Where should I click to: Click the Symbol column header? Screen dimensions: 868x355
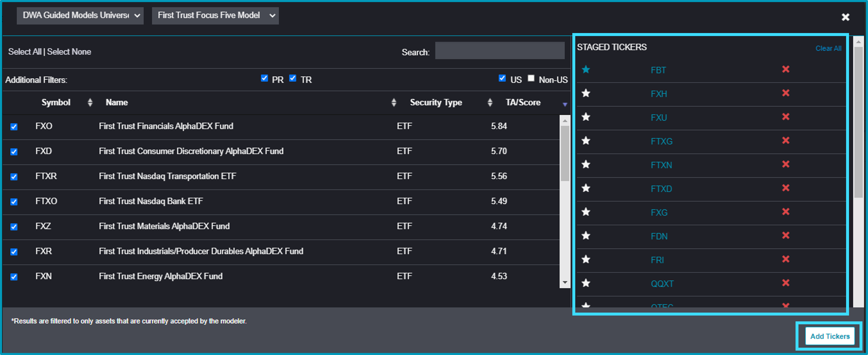point(56,102)
